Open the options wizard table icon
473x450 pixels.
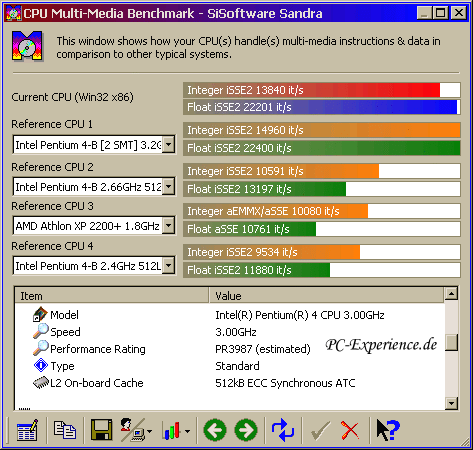click(27, 430)
